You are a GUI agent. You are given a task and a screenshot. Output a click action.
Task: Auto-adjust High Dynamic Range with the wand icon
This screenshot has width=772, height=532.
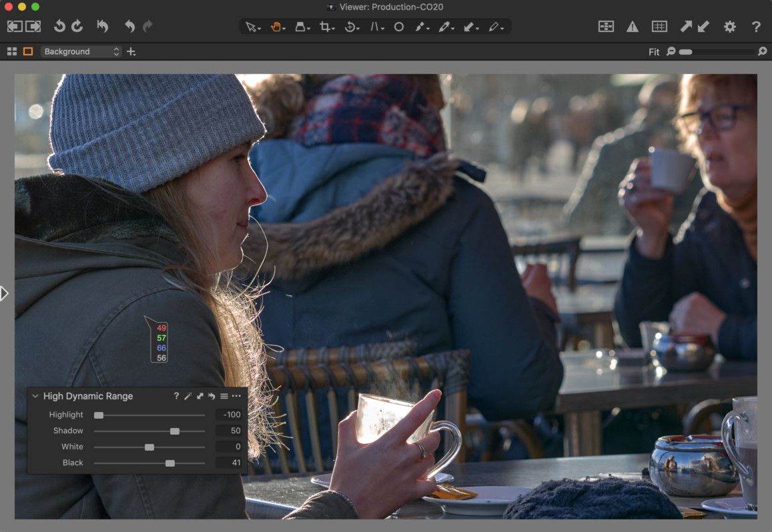click(187, 395)
